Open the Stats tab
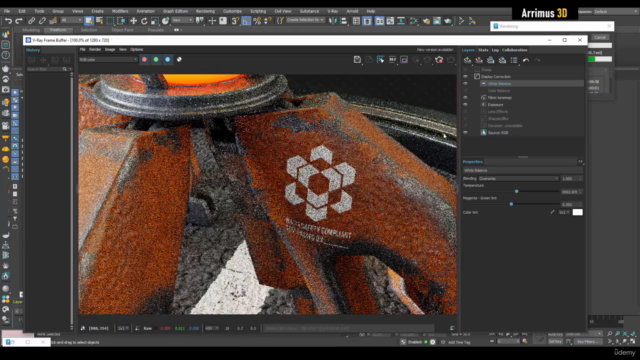This screenshot has height=360, width=640. tap(483, 50)
